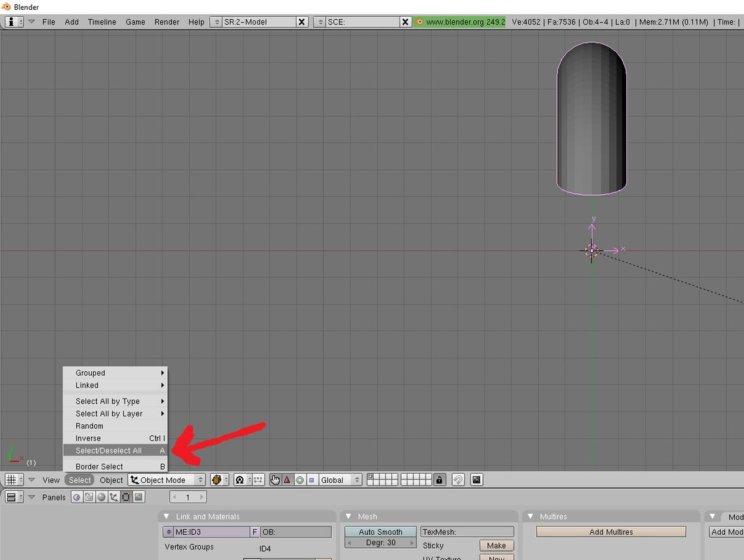Select the Object context axes icon

(114, 497)
